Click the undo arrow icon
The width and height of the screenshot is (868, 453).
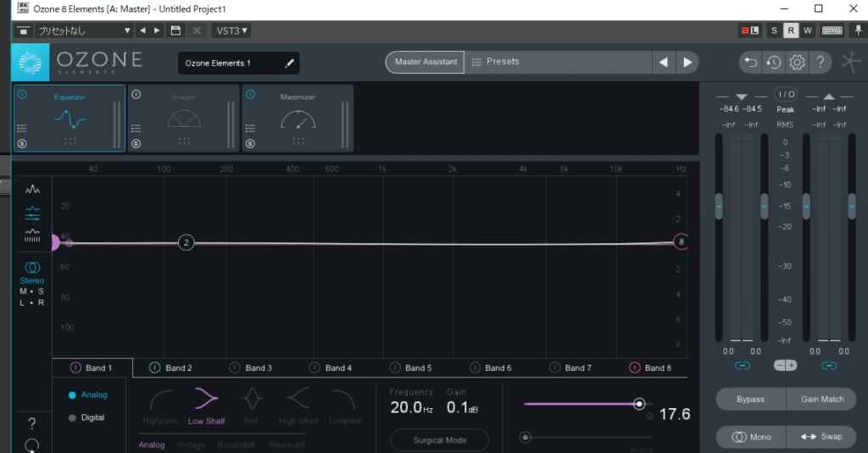tap(750, 62)
